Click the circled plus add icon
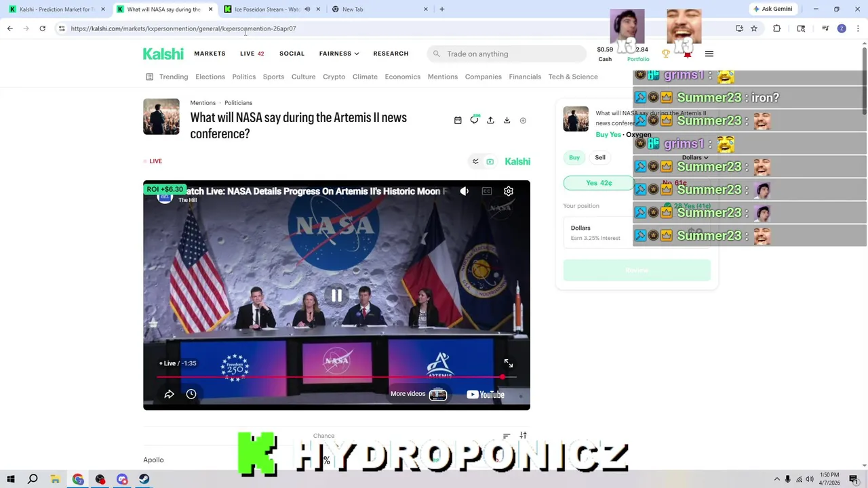This screenshot has width=868, height=488. pos(523,121)
